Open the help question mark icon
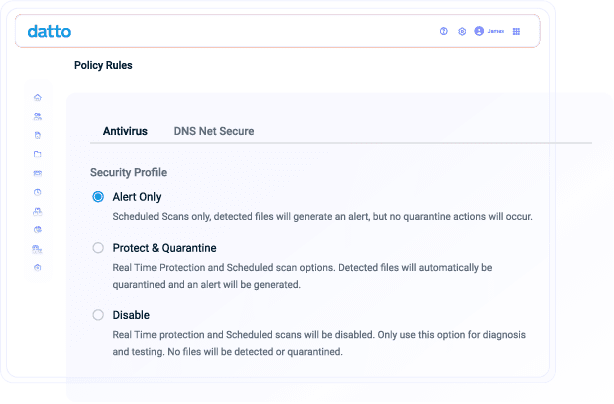 click(444, 31)
